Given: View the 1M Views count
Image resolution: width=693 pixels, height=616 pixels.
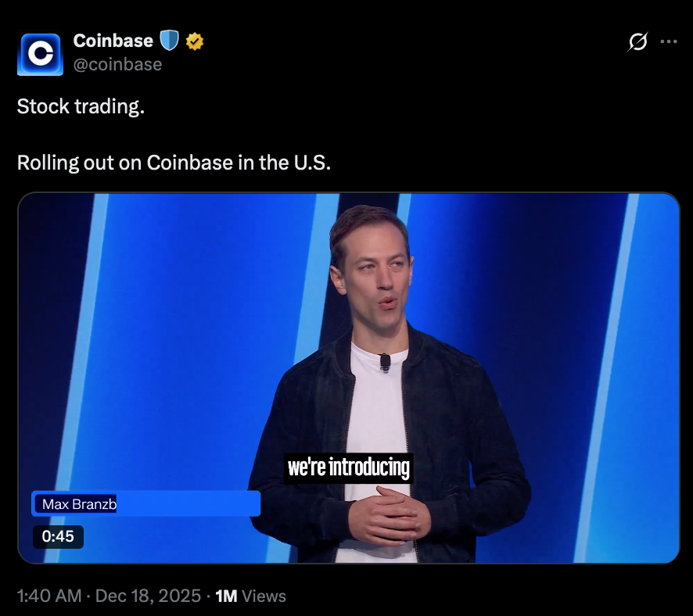Looking at the screenshot, I should coord(250,596).
